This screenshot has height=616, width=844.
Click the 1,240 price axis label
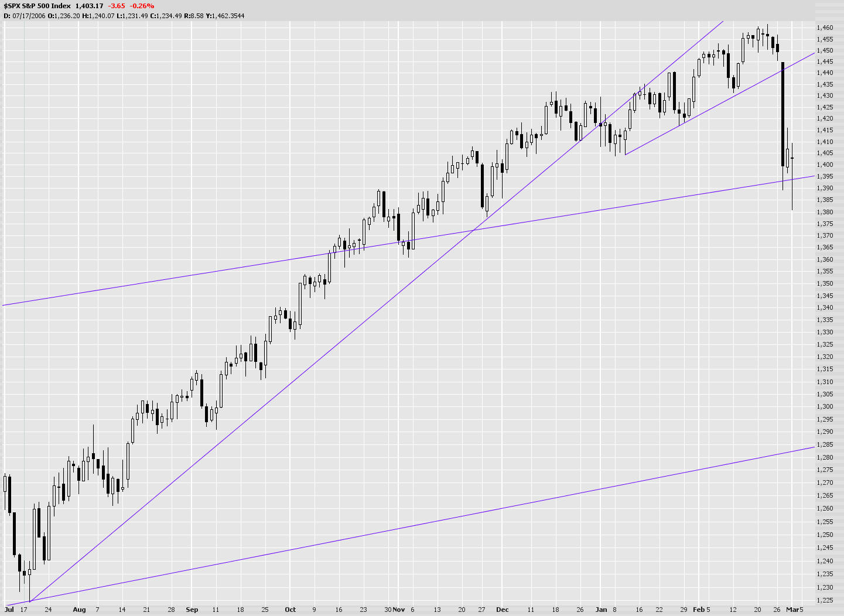pos(825,561)
